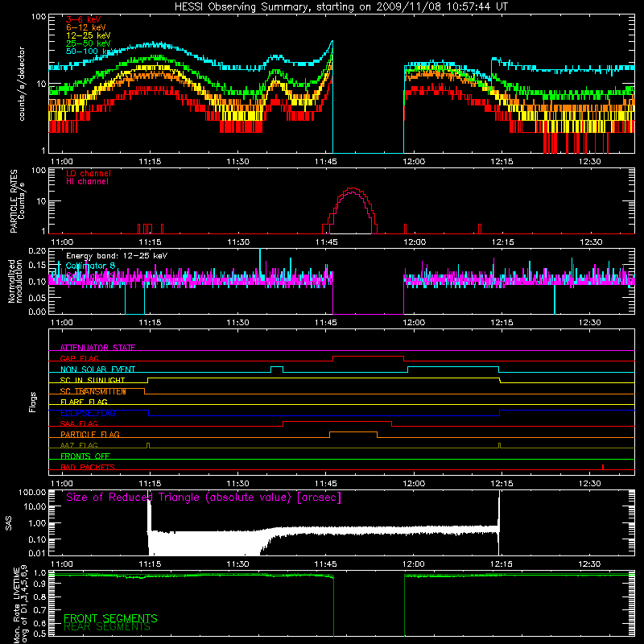The image size is (644, 644).
Task: Click the 11:45 tick label under top panel
Action: click(x=326, y=162)
